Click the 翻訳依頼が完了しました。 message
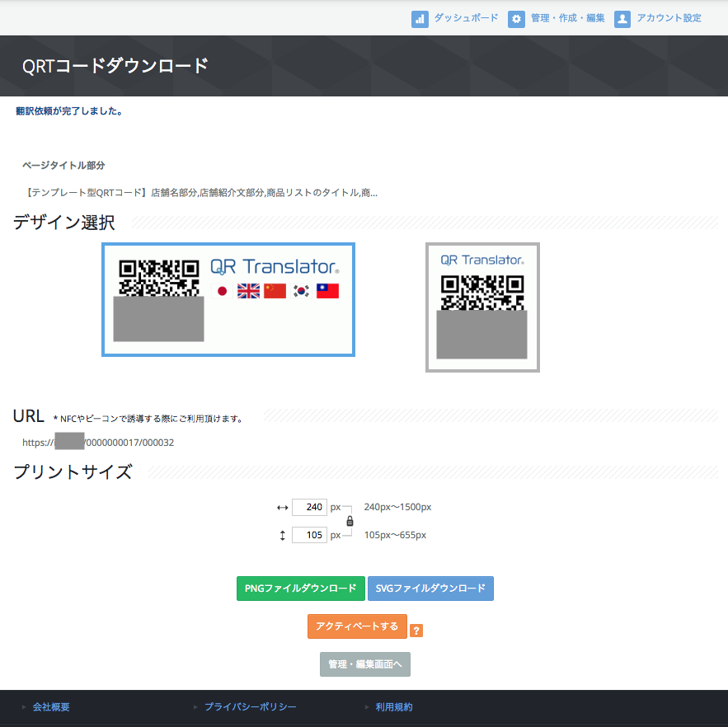The height and width of the screenshot is (727, 728). (69, 111)
